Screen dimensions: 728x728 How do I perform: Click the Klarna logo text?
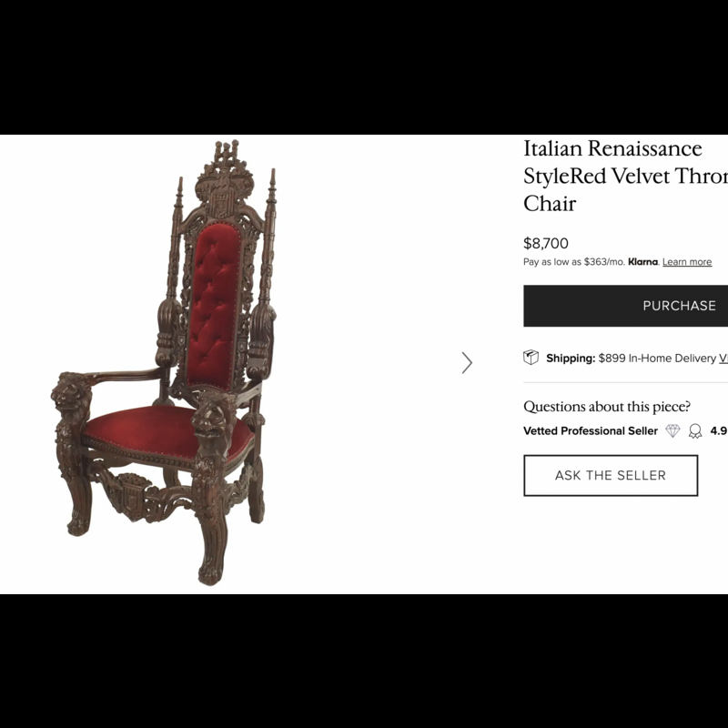click(x=642, y=262)
